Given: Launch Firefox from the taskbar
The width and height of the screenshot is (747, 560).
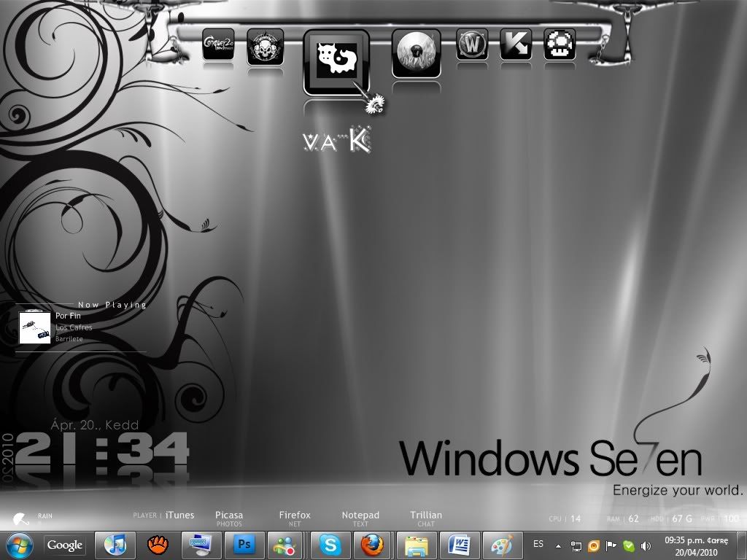Looking at the screenshot, I should pyautogui.click(x=373, y=545).
